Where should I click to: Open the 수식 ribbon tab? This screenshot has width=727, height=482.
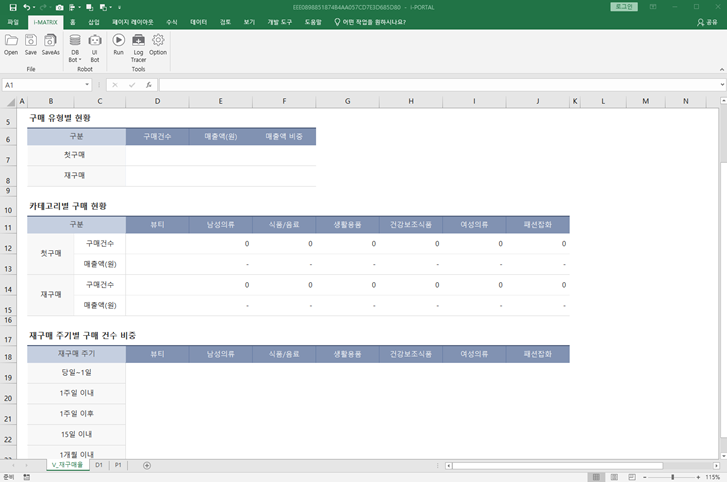point(172,21)
